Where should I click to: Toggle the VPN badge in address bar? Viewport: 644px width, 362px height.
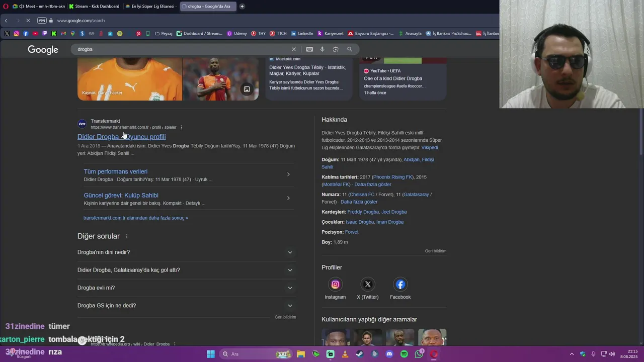pos(42,21)
